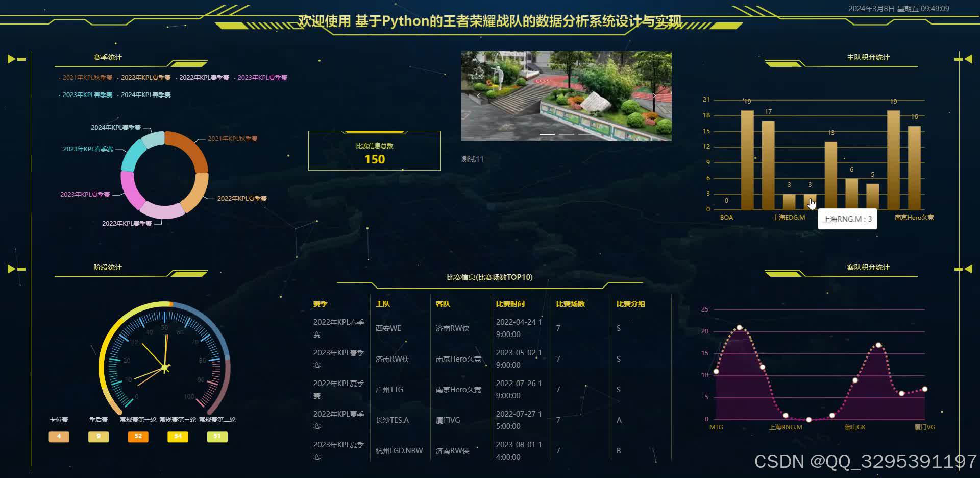Select the cyan 2023年KPL春季赛 donut slice
Screen dimensions: 980x478
(134, 156)
